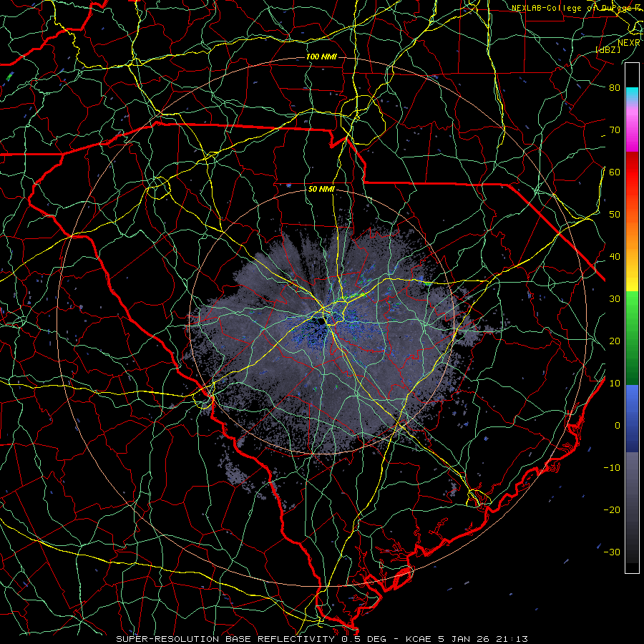Click the 80 value on dBZ scale
644x644 pixels.
tap(615, 87)
